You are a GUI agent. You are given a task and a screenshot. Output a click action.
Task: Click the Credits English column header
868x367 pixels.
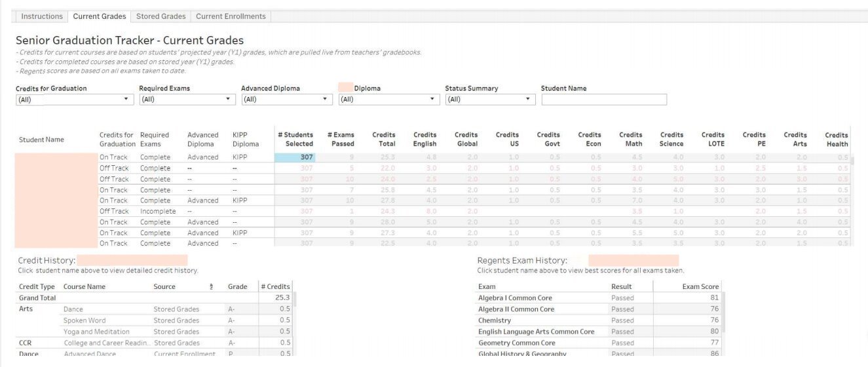(425, 140)
